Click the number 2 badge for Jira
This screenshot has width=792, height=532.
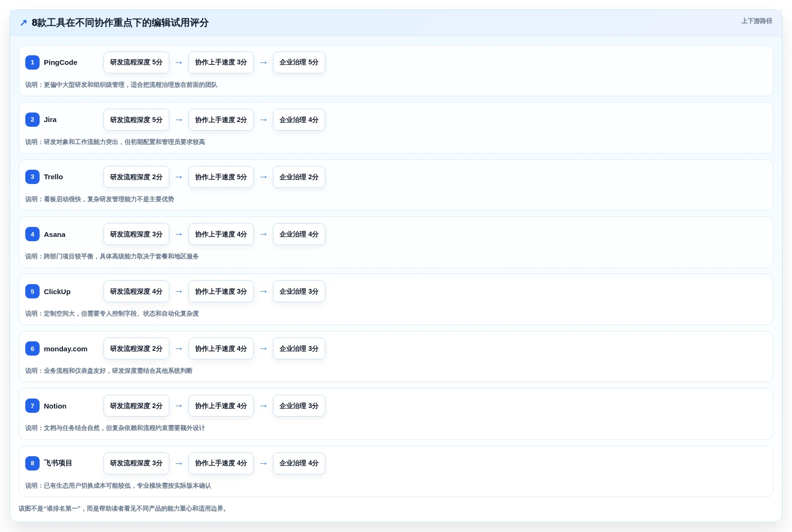[x=32, y=120]
